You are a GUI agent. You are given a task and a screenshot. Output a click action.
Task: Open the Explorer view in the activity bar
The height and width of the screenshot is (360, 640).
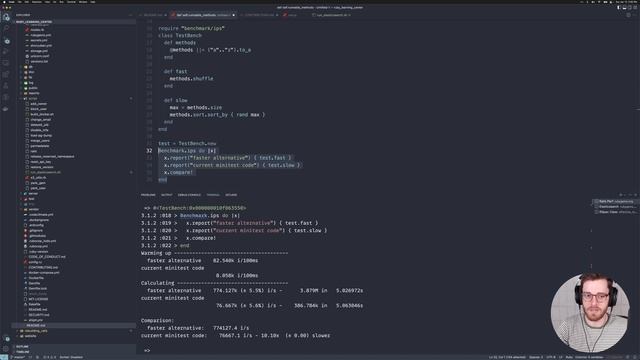6,17
